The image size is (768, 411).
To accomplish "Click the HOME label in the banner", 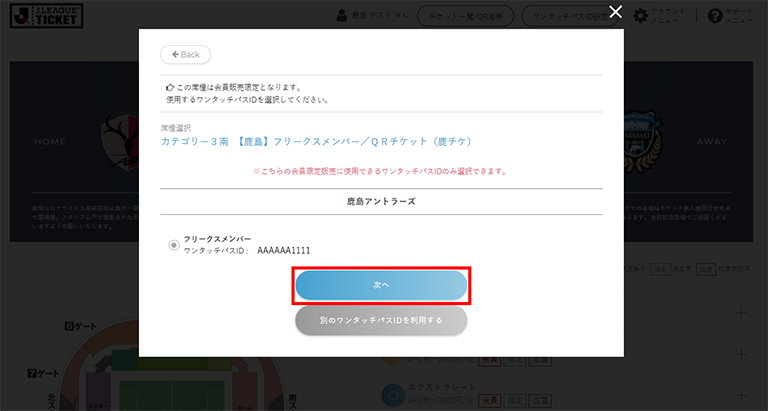I will [50, 142].
